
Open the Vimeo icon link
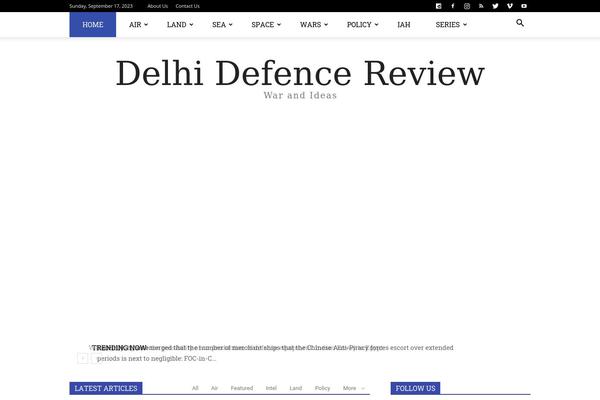[509, 6]
